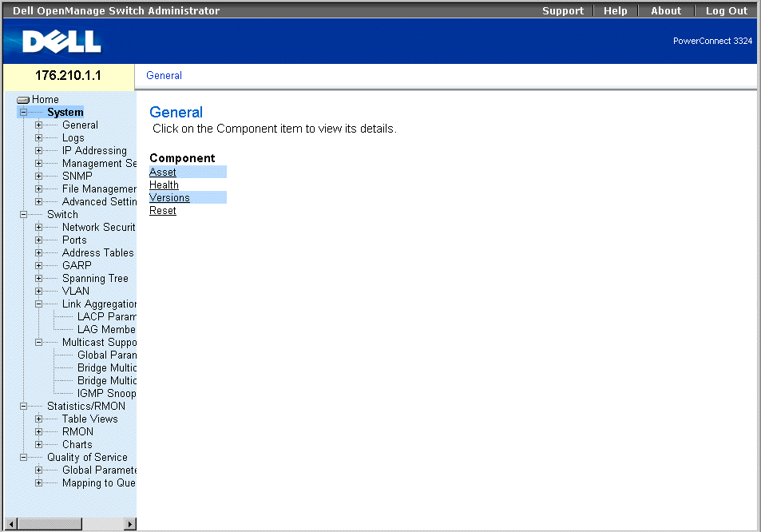Click the PowerConnect 3324 model text

712,41
